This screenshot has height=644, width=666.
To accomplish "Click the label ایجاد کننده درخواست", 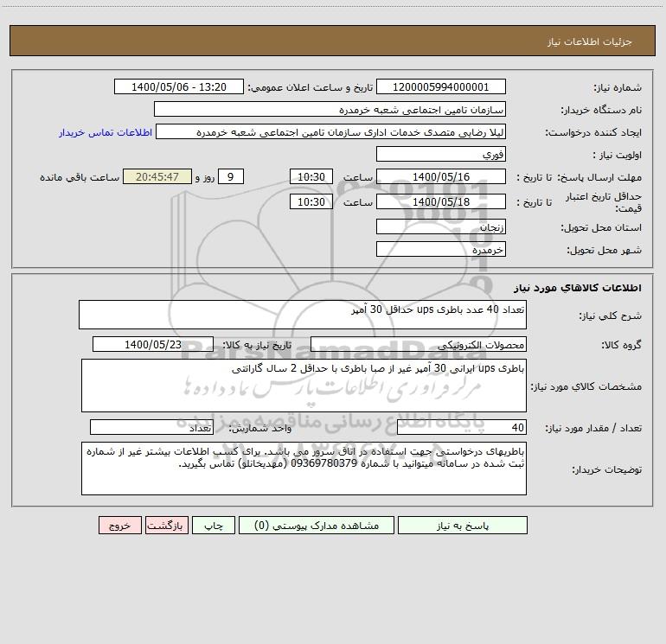I will point(593,133).
